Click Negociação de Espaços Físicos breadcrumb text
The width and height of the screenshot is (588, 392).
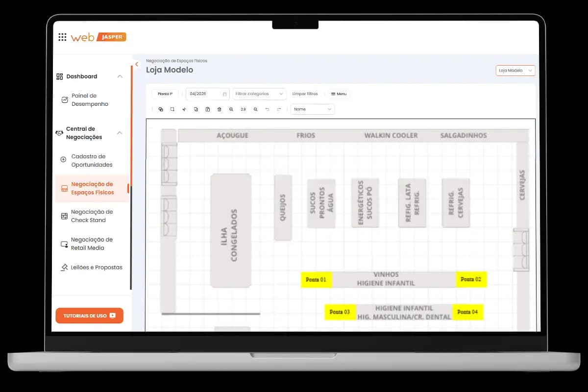176,61
